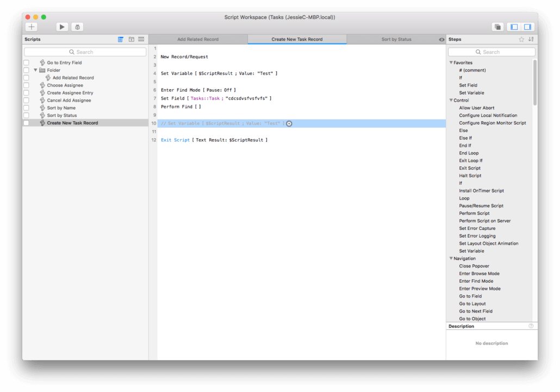
Task: Click the Enter Find Mode script line
Action: click(x=301, y=90)
